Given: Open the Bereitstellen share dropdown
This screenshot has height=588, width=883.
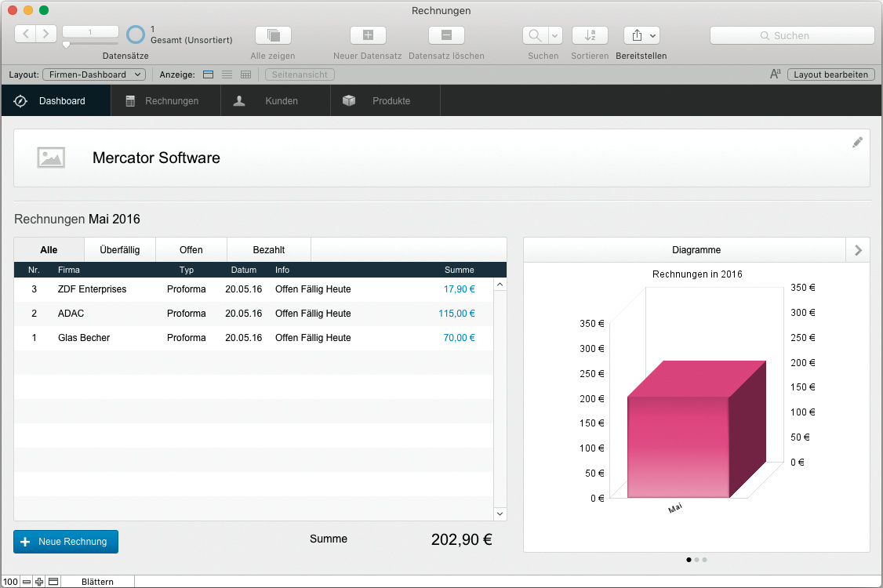Looking at the screenshot, I should point(641,35).
